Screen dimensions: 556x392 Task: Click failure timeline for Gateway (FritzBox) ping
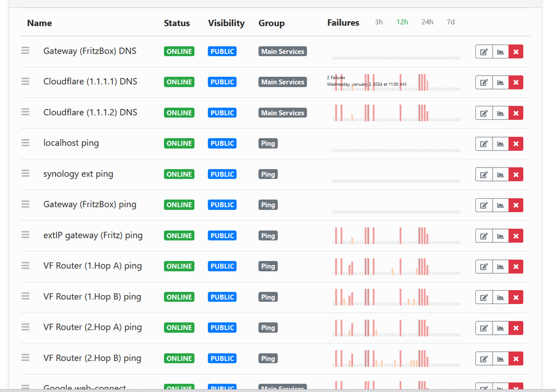tap(396, 212)
